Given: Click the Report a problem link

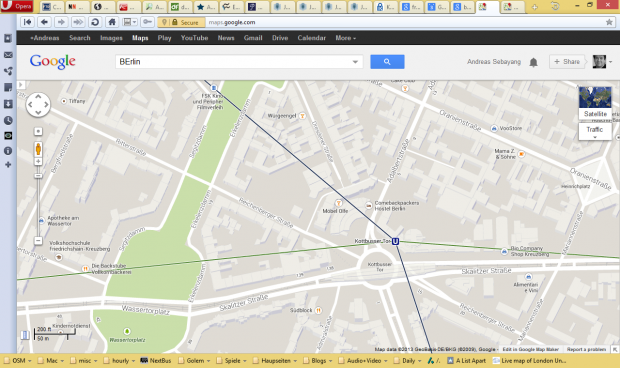Looking at the screenshot, I should 586,349.
